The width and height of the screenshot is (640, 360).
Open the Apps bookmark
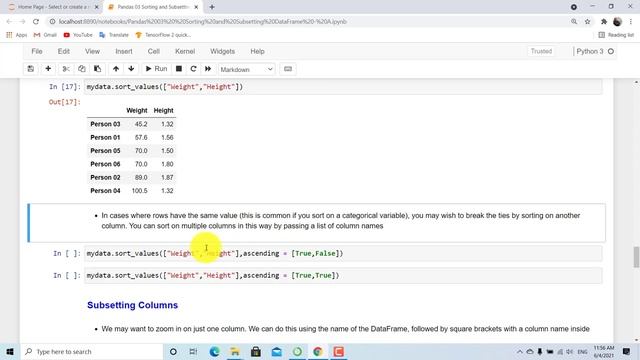click(17, 35)
